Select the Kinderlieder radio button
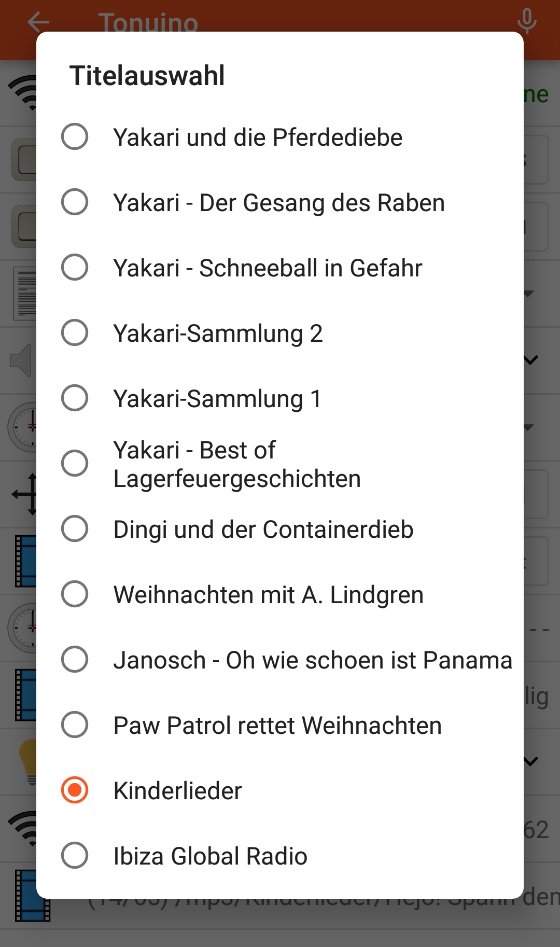This screenshot has height=947, width=560. pos(75,790)
